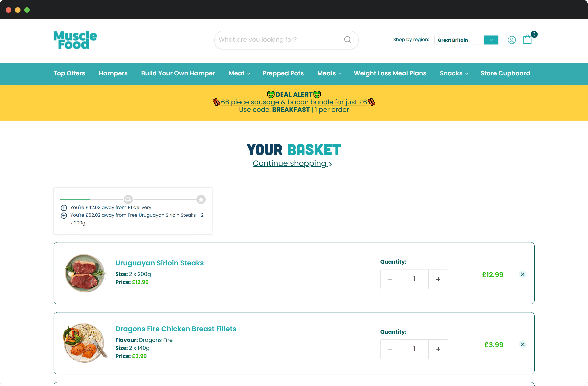Increase quantity of Uruguayan Sirloin Steaks
The height and width of the screenshot is (386, 588).
click(438, 279)
